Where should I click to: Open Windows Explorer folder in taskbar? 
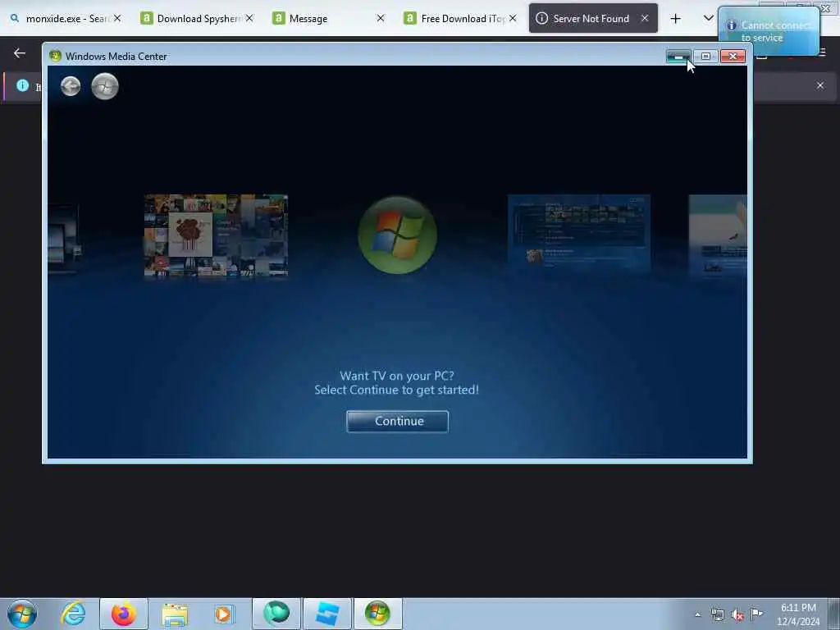[175, 614]
